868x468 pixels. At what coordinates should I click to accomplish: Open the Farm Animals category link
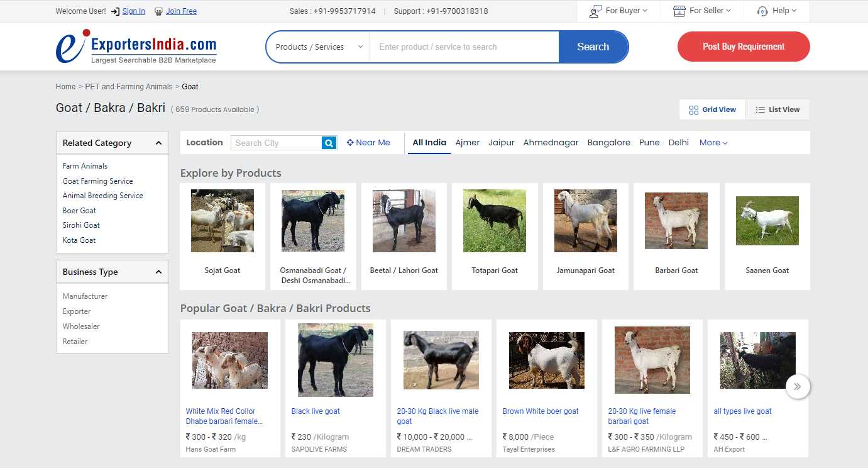pos(85,166)
